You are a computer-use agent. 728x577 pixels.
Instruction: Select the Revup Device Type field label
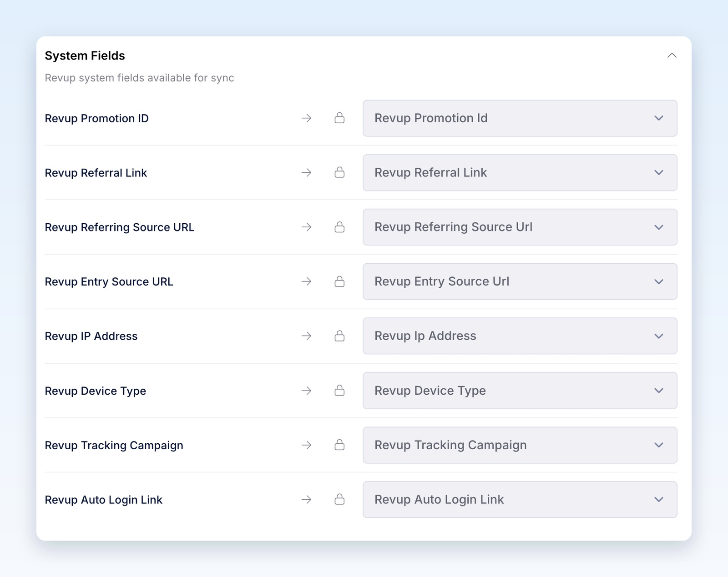[x=95, y=391]
